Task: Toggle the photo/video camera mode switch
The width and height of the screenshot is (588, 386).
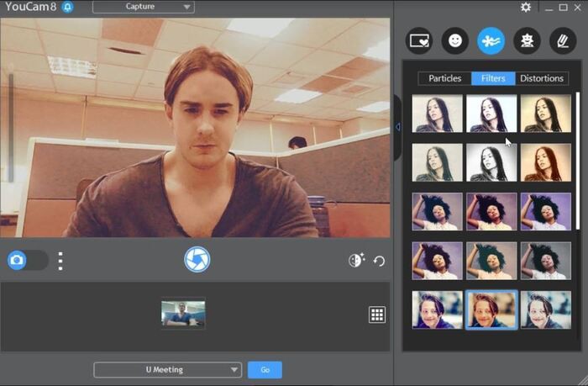Action: [27, 260]
